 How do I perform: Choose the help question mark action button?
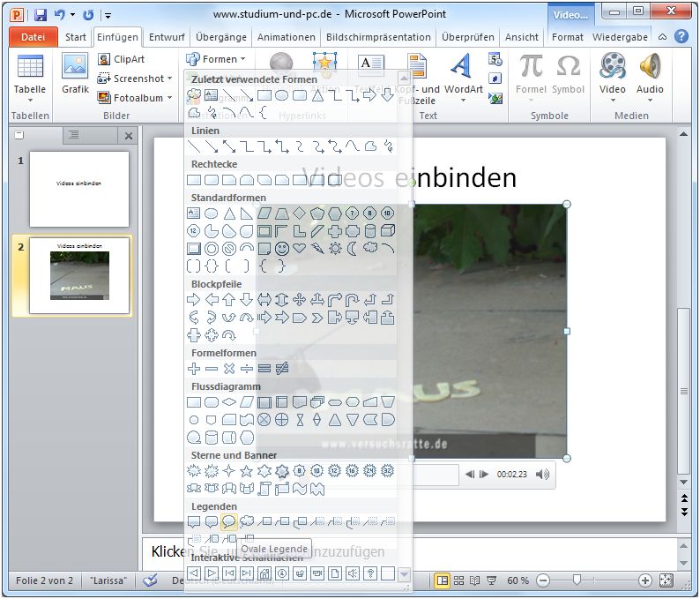click(370, 573)
